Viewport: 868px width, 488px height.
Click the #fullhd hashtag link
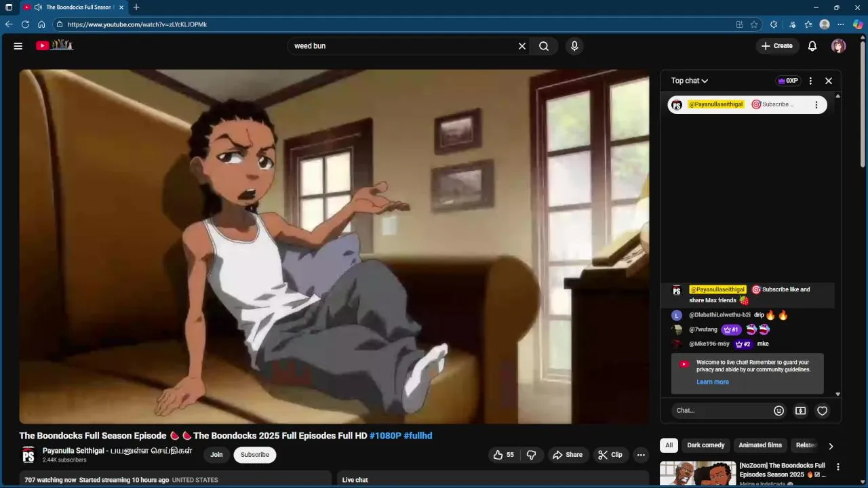[x=418, y=436]
